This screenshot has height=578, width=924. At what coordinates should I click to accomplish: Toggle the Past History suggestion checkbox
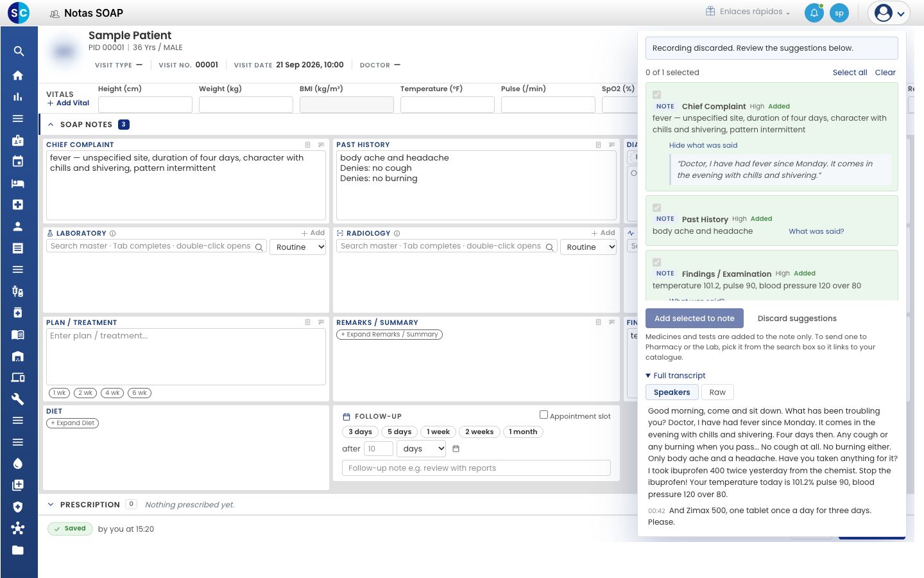[656, 208]
